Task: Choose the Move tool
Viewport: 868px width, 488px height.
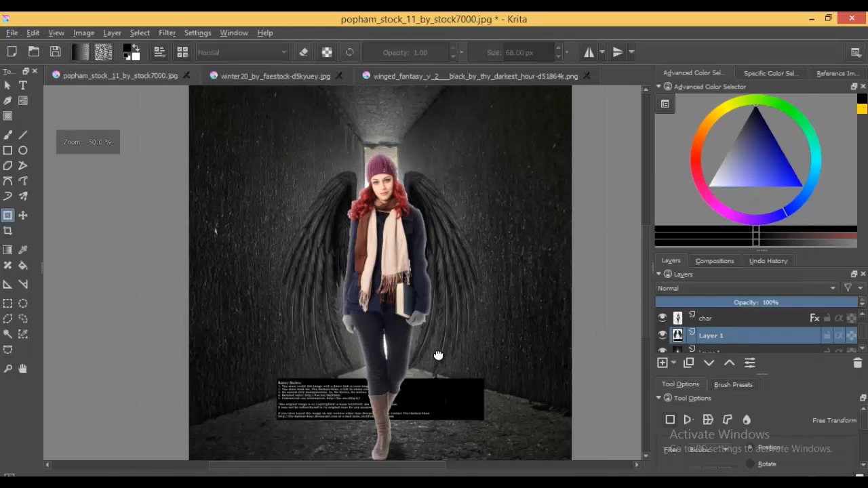Action: tap(23, 216)
